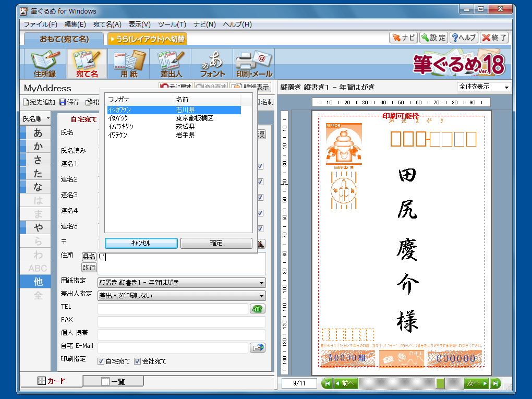The width and height of the screenshot is (532, 399).
Task: Open the ツール(T) menu
Action: coord(172,25)
